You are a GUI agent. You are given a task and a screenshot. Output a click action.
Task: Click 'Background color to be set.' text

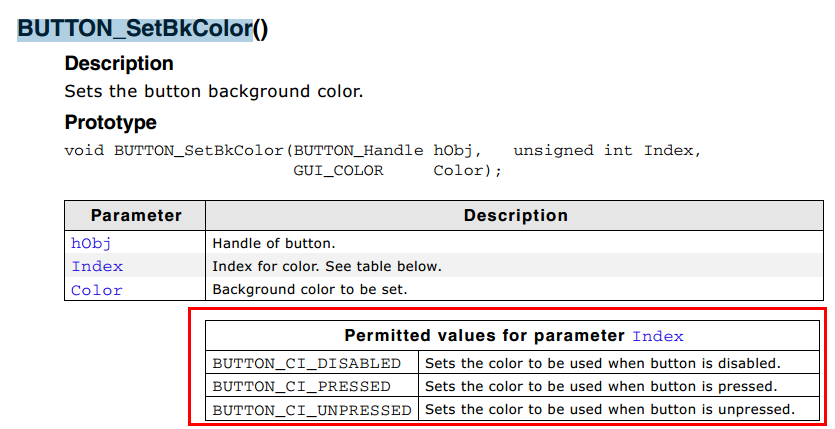click(310, 290)
